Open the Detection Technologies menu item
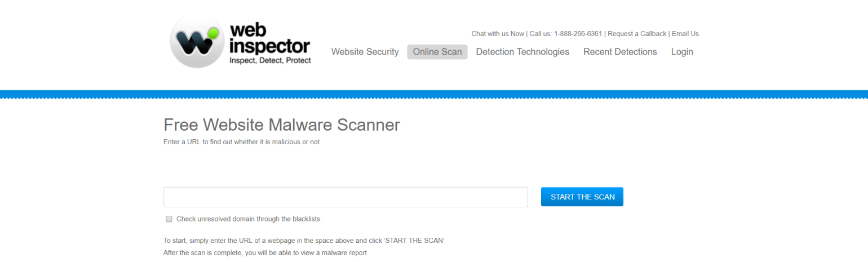Screen dimensions: 868x262 522,52
